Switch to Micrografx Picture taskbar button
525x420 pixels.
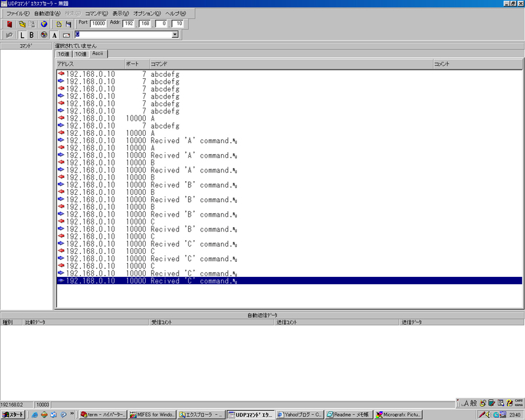point(398,415)
